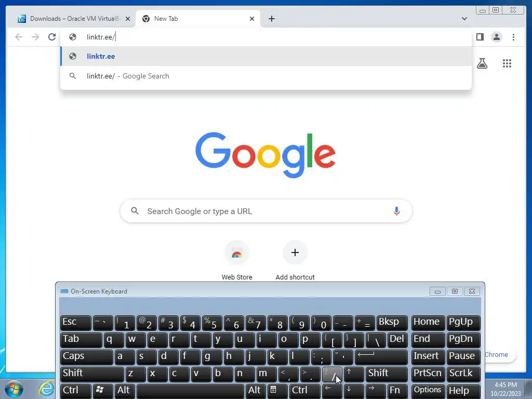This screenshot has width=532, height=399.
Task: Click the On-Screen Keyboard title bar icon
Action: 64,291
